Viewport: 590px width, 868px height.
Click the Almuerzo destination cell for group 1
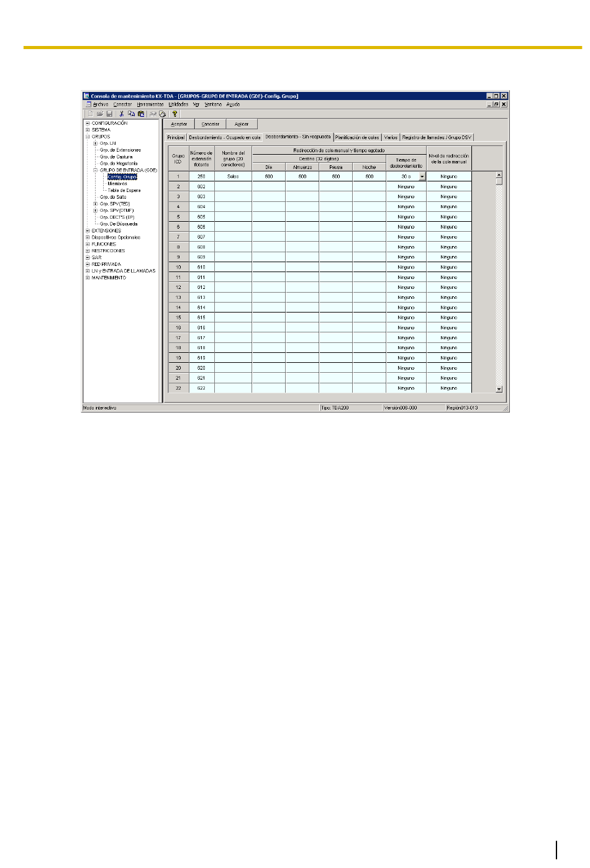tap(302, 176)
